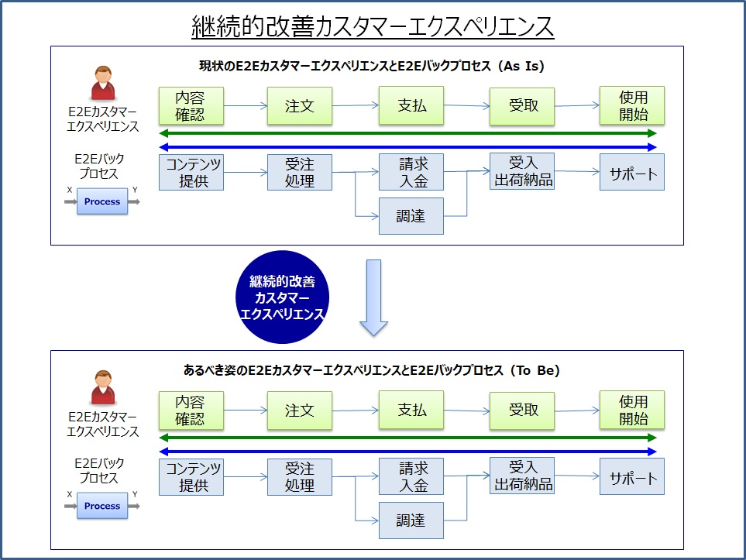This screenshot has width=746, height=560.
Task: Select 請求入金 box in To Be panel
Action: [x=411, y=476]
